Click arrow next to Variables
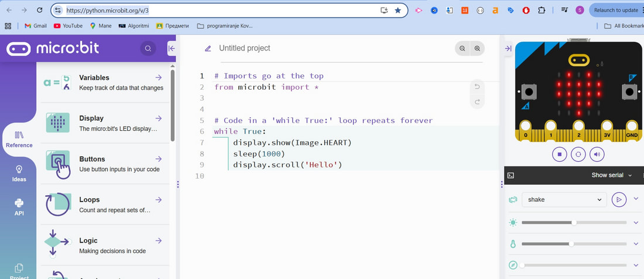Screen dimensions: 644x279 (x=159, y=77)
